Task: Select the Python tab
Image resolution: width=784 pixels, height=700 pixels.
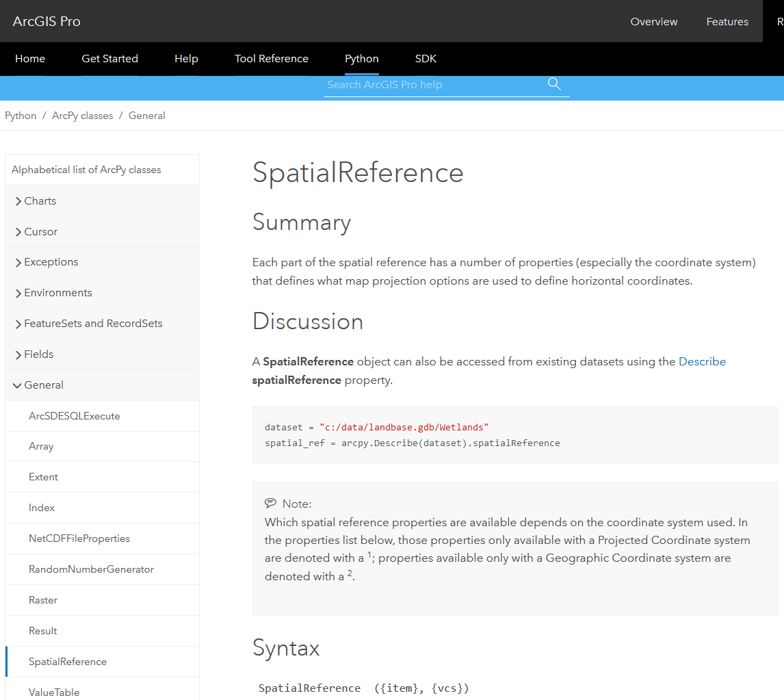Action: [361, 58]
